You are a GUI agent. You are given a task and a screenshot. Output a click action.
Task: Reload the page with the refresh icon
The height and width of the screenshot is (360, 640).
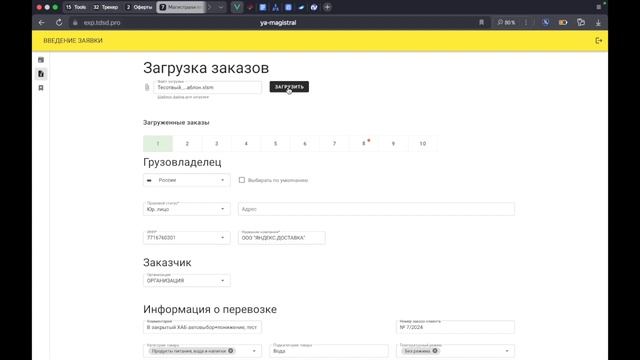59,22
